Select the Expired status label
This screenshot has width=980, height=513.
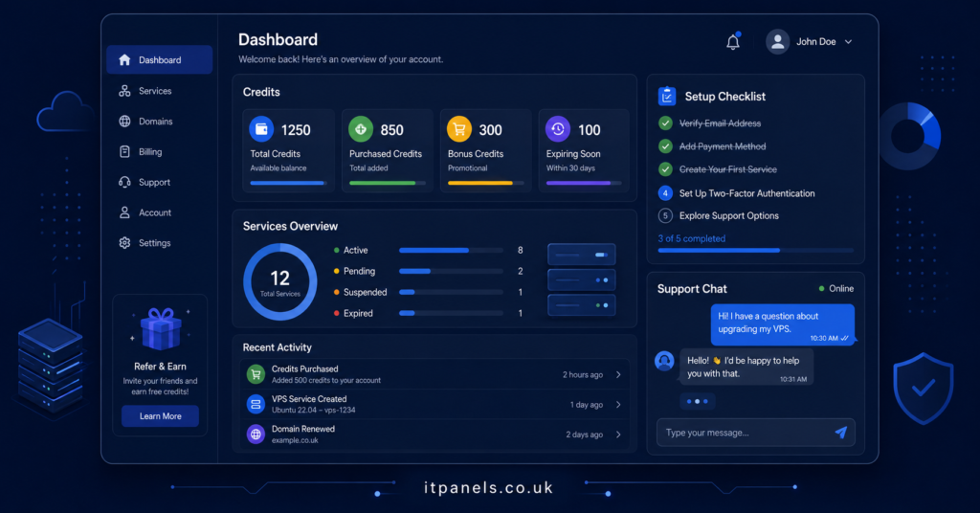(x=358, y=314)
